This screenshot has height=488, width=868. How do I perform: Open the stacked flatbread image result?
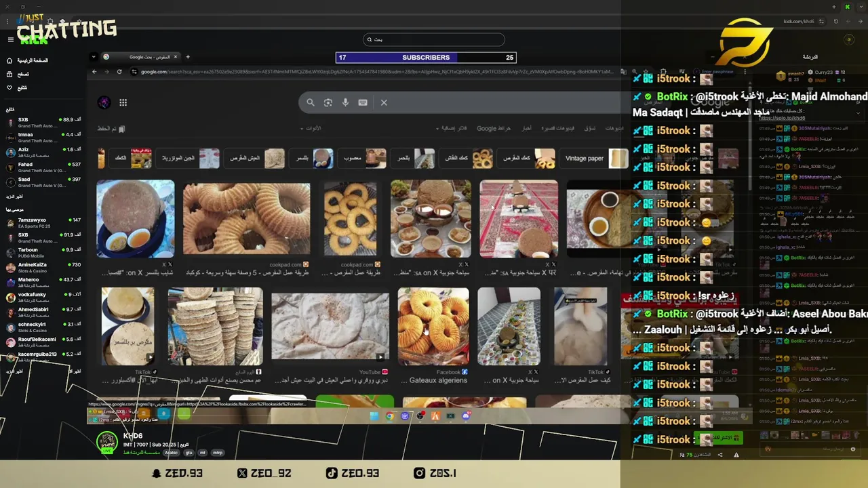point(215,327)
